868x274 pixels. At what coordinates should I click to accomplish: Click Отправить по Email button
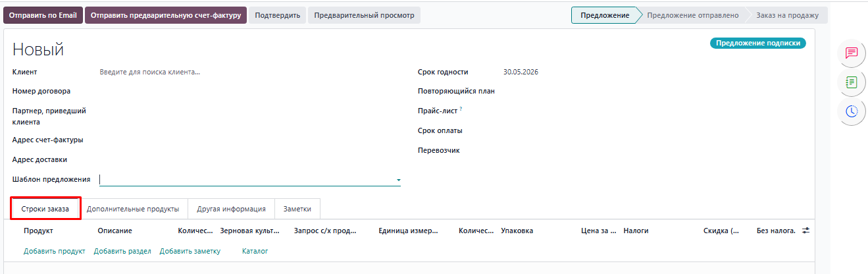coord(43,15)
